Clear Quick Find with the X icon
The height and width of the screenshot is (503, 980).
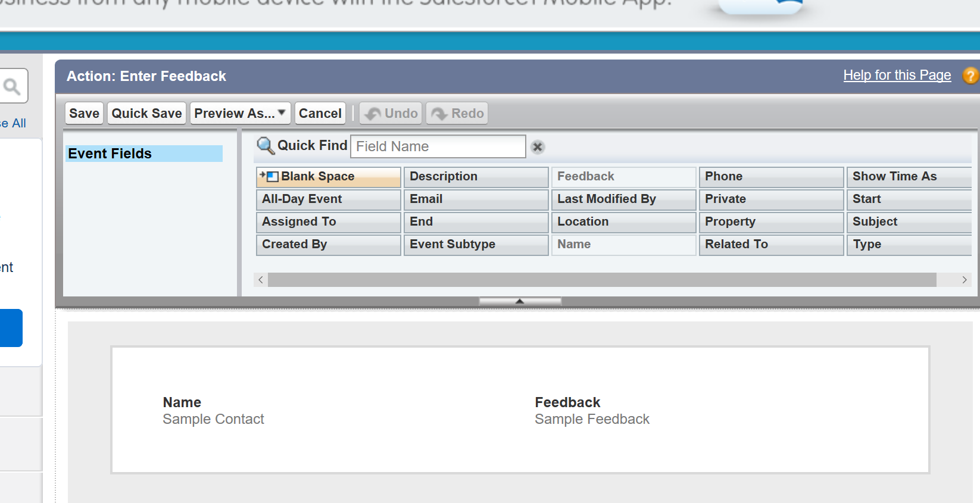(x=538, y=147)
